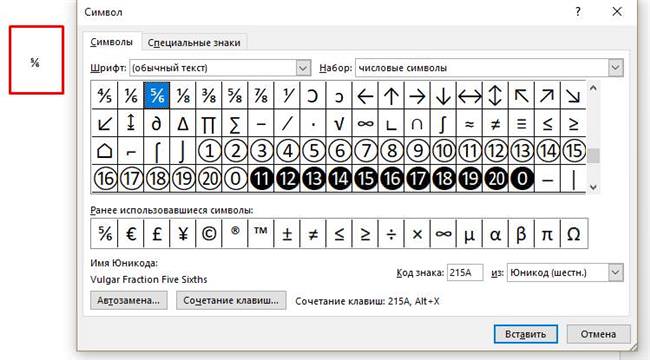Pick the left-right double arrow symbol
The image size is (650, 360).
pos(470,96)
